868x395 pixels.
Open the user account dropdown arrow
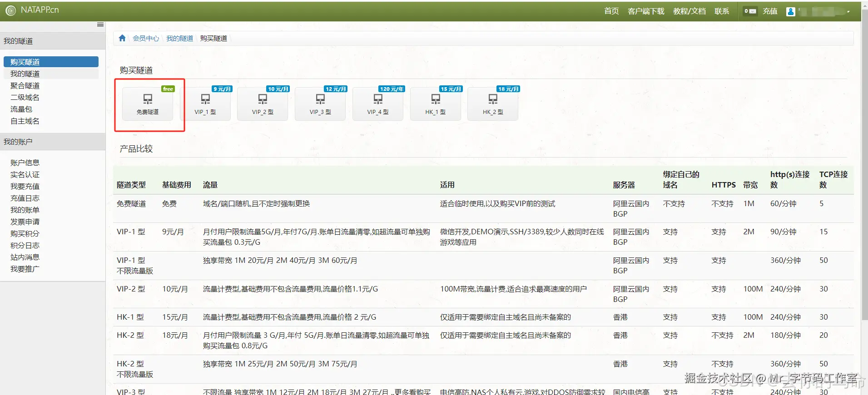[x=848, y=12]
